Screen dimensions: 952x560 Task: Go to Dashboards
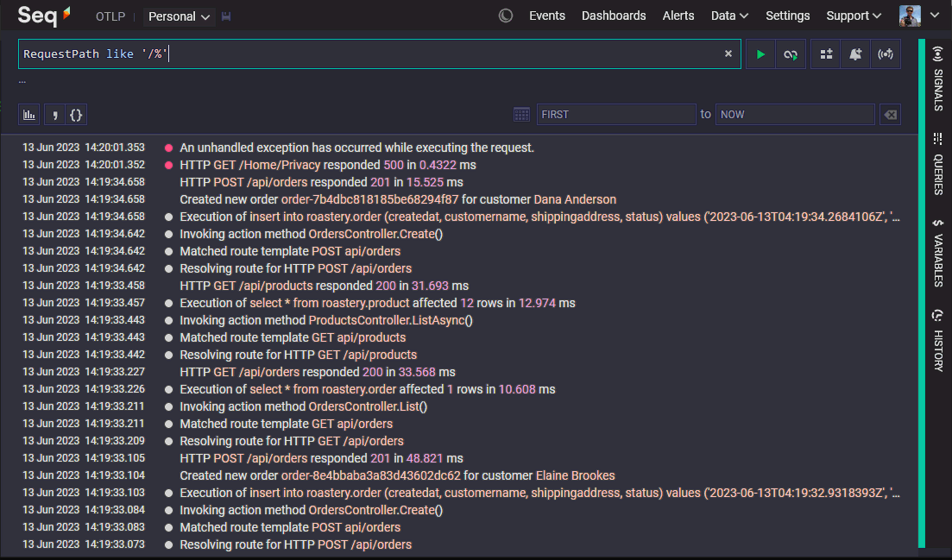pos(613,16)
